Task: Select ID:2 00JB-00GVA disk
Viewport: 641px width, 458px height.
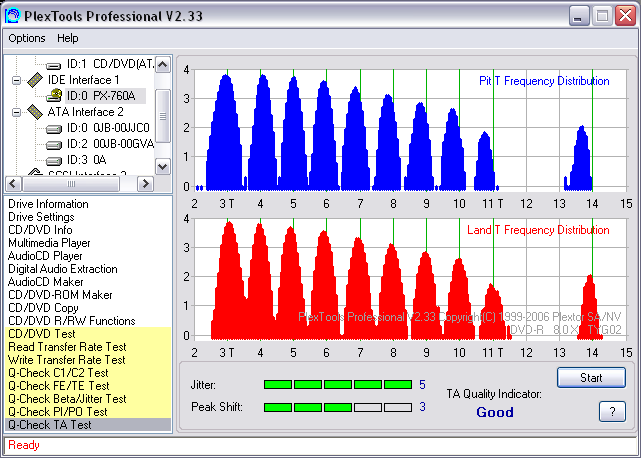Action: pos(110,144)
